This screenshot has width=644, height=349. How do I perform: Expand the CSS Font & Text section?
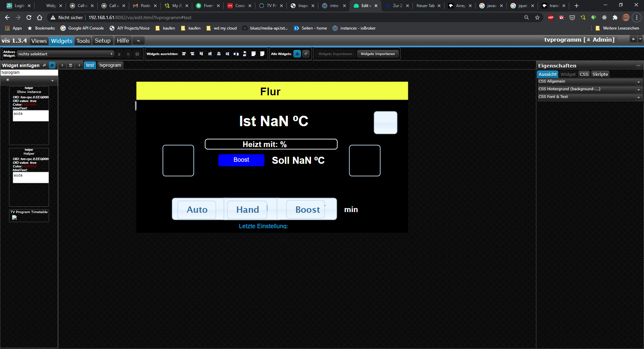pos(590,97)
